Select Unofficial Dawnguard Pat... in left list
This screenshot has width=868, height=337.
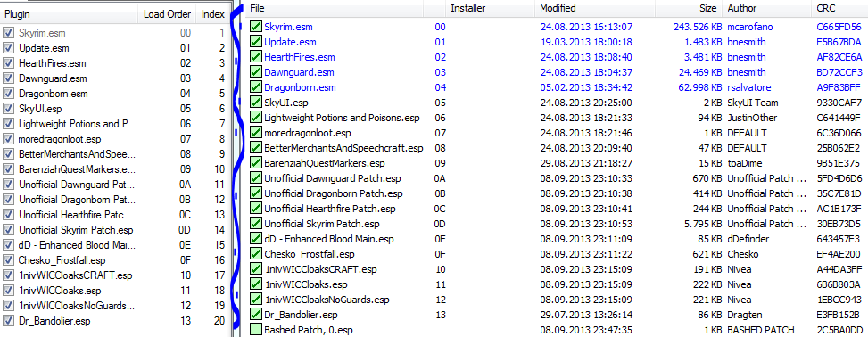(x=77, y=185)
